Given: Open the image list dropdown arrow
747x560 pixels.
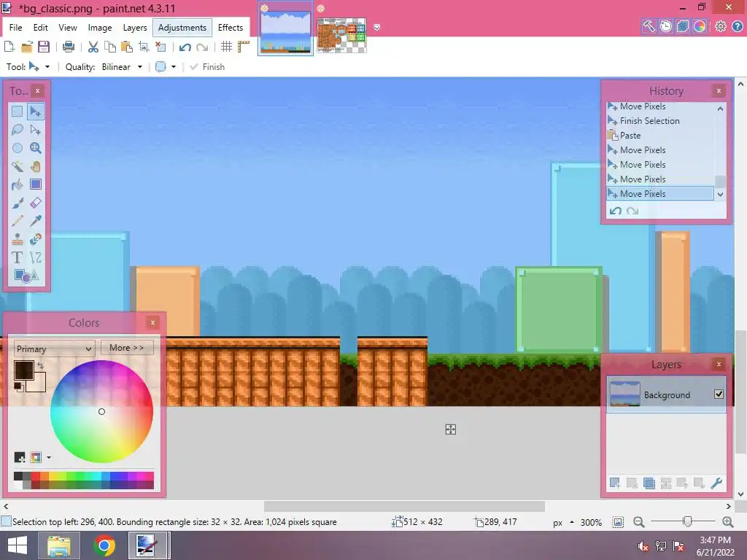Looking at the screenshot, I should click(x=377, y=28).
